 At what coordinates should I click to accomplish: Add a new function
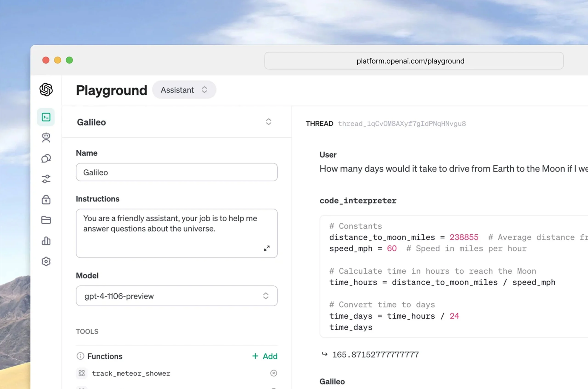coord(265,356)
